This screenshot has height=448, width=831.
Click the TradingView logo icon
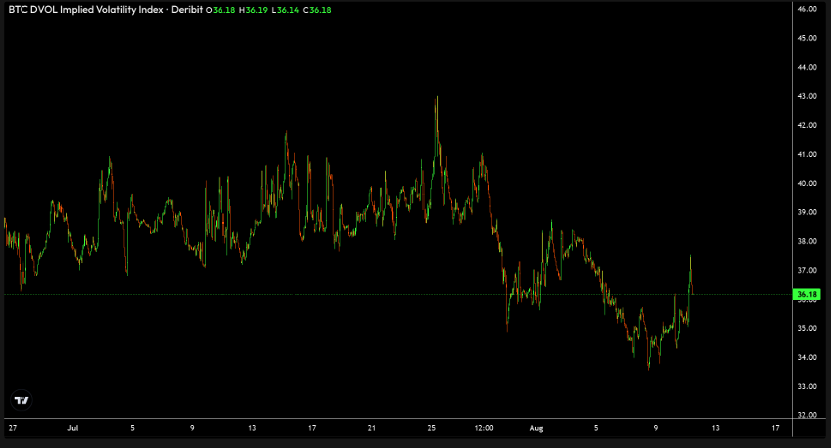pos(20,399)
